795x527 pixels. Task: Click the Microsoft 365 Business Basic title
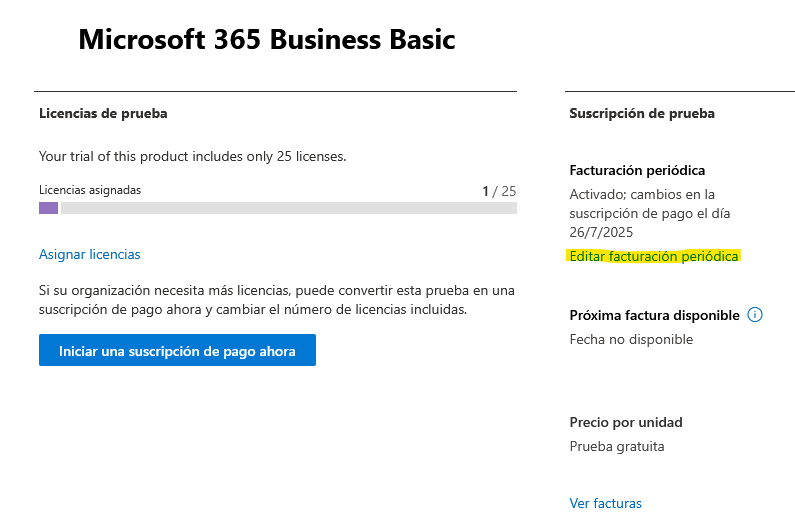pyautogui.click(x=267, y=40)
